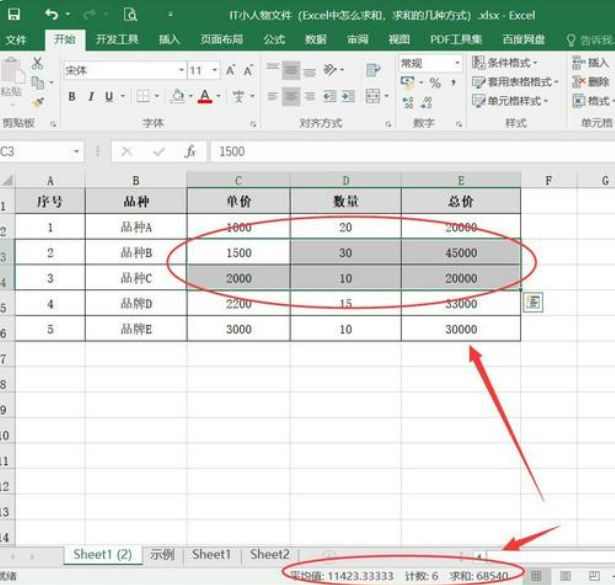615x585 pixels.
Task: Click the percent style icon
Action: click(436, 83)
